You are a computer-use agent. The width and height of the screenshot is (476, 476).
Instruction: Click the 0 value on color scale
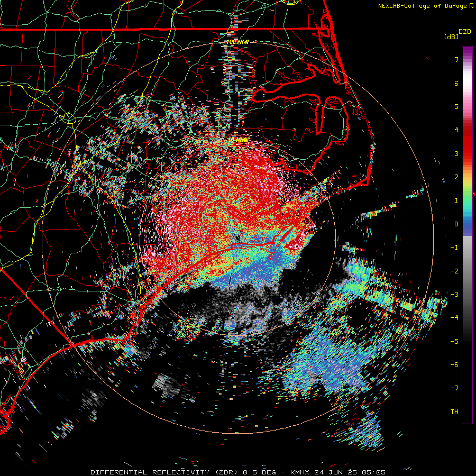click(456, 224)
